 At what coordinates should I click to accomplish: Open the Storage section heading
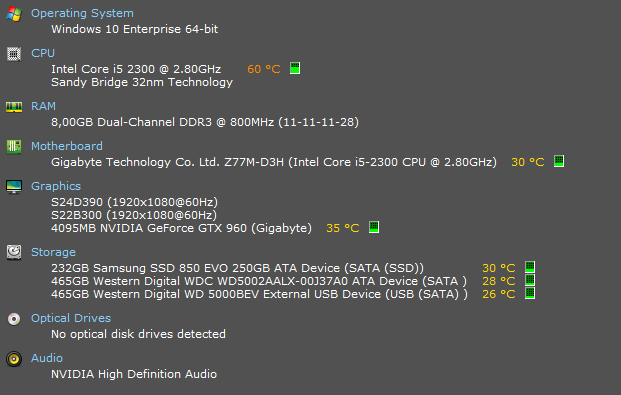click(53, 252)
